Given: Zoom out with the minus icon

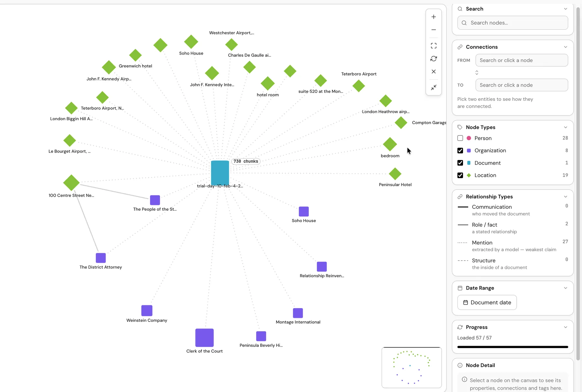Looking at the screenshot, I should click(x=434, y=30).
